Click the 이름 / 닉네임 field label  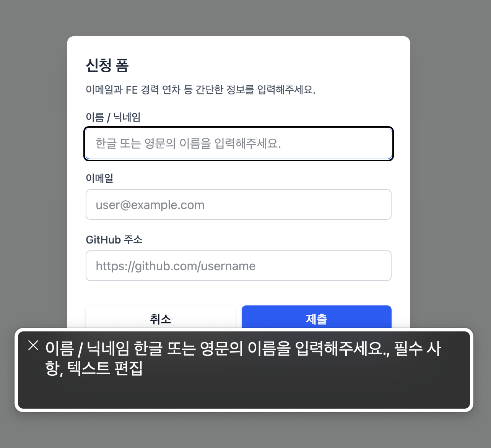[x=113, y=117]
